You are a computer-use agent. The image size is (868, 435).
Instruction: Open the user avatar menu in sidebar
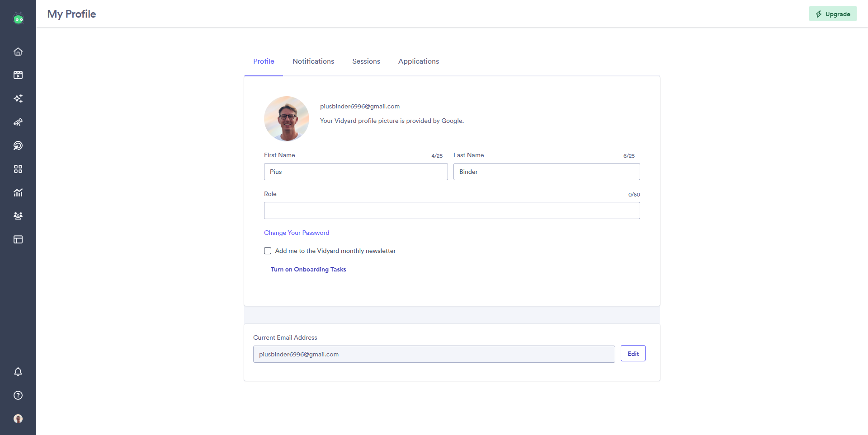[18, 419]
